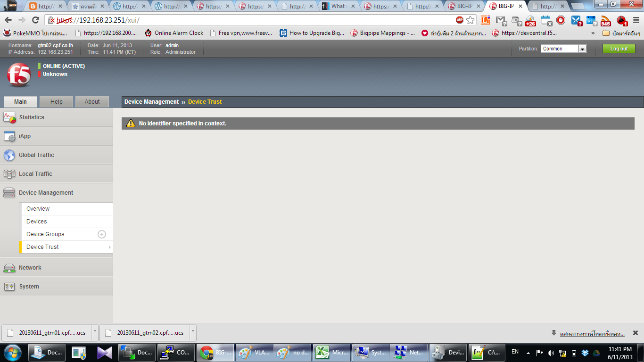Viewport: 644px width, 362px height.
Task: Open downloaded 20130611_gtm02 ucs file
Action: click(x=145, y=332)
